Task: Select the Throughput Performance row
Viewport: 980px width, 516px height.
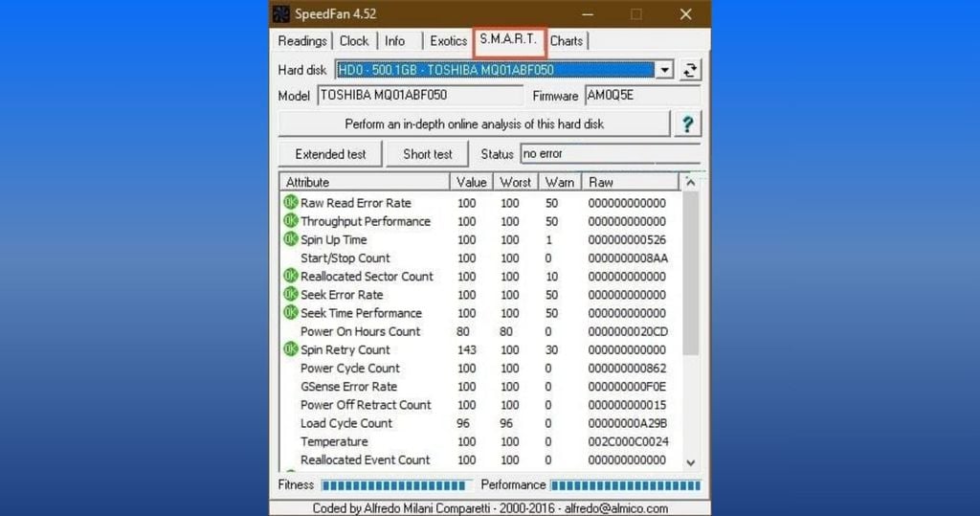Action: pyautogui.click(x=480, y=221)
